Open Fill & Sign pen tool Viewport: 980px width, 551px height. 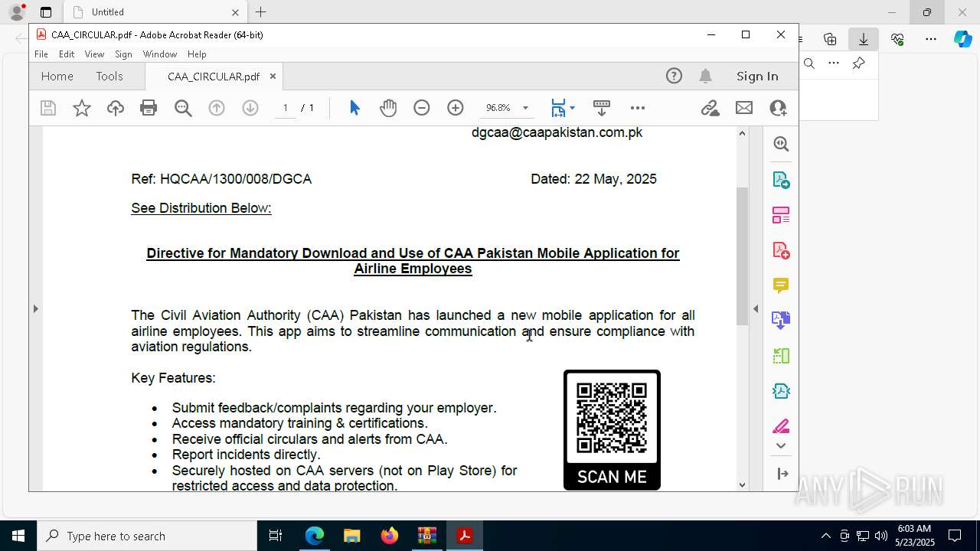pyautogui.click(x=781, y=426)
